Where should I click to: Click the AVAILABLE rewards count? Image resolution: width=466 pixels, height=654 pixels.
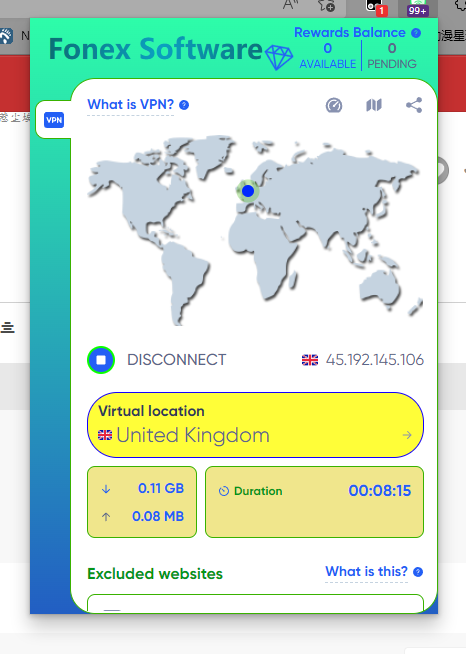coord(328,48)
